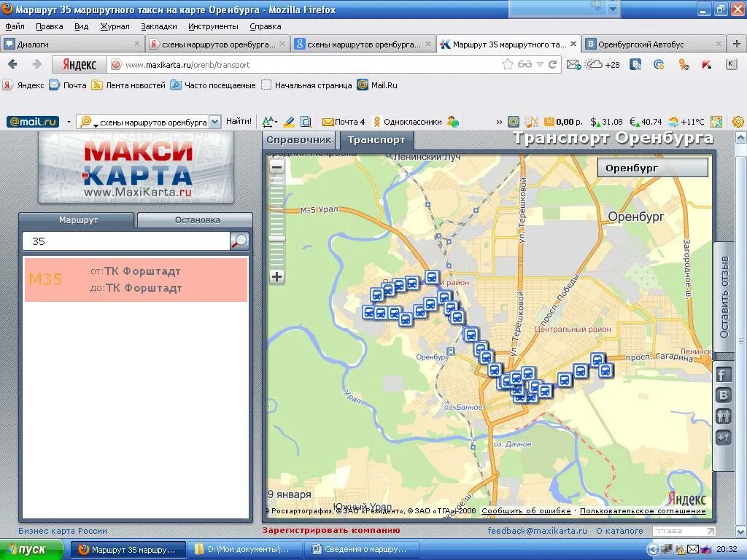Viewport: 747px width, 560px height.
Task: Click the Почта 4 mail toolbar item
Action: (344, 122)
